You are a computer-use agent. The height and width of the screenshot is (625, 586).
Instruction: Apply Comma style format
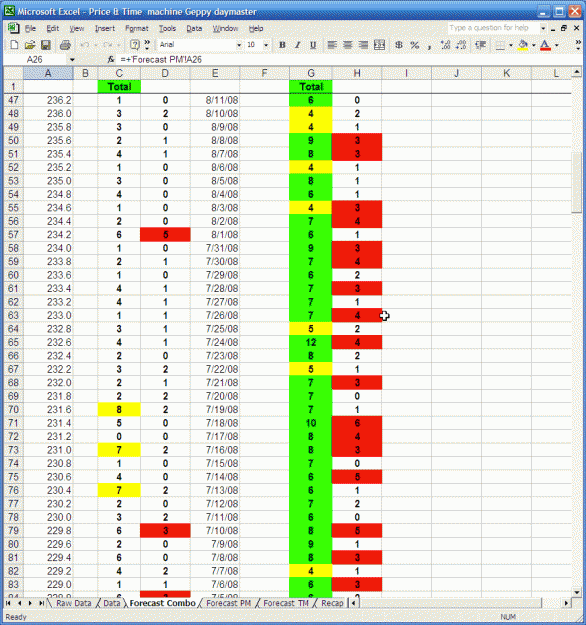tap(430, 45)
